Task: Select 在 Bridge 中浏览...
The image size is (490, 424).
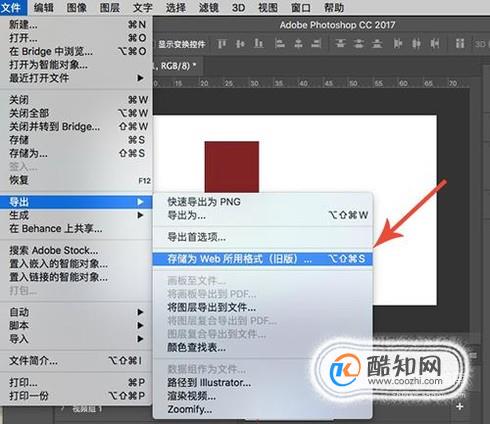Action: pyautogui.click(x=76, y=51)
